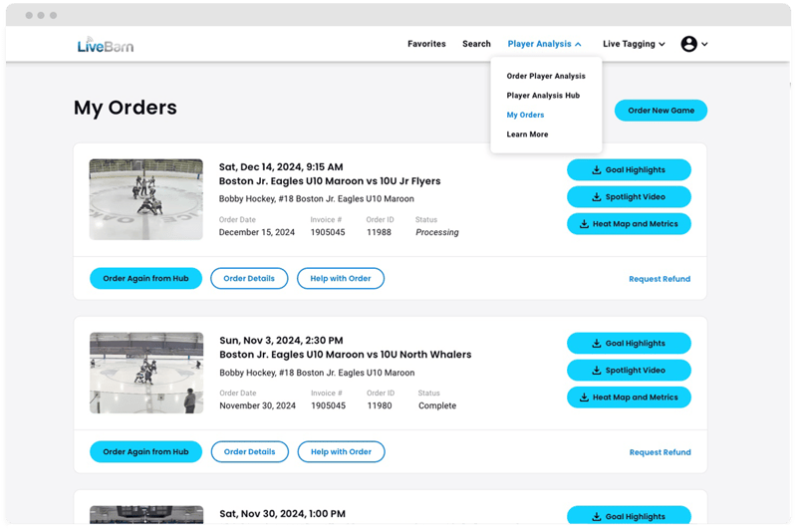Image resolution: width=797 pixels, height=532 pixels.
Task: Open the user account avatar icon
Action: pyautogui.click(x=688, y=44)
